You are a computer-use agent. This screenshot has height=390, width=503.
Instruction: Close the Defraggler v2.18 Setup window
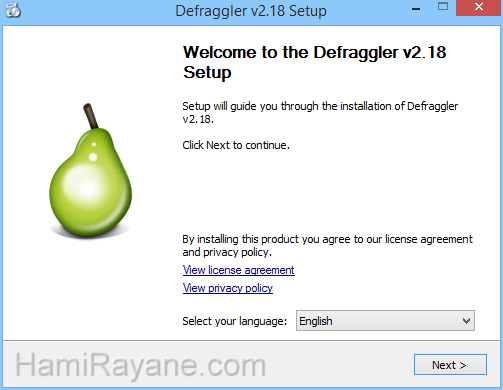pos(479,7)
